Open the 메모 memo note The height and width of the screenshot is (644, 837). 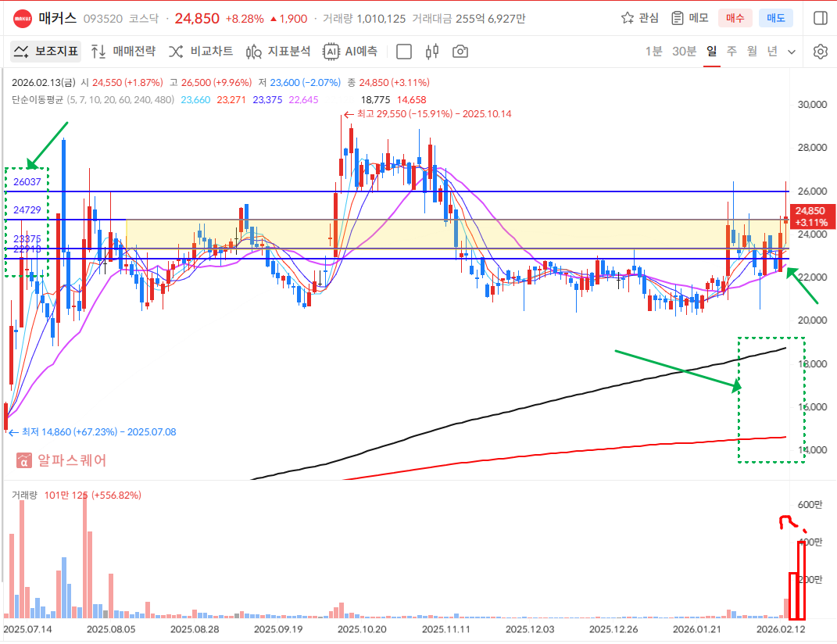689,18
